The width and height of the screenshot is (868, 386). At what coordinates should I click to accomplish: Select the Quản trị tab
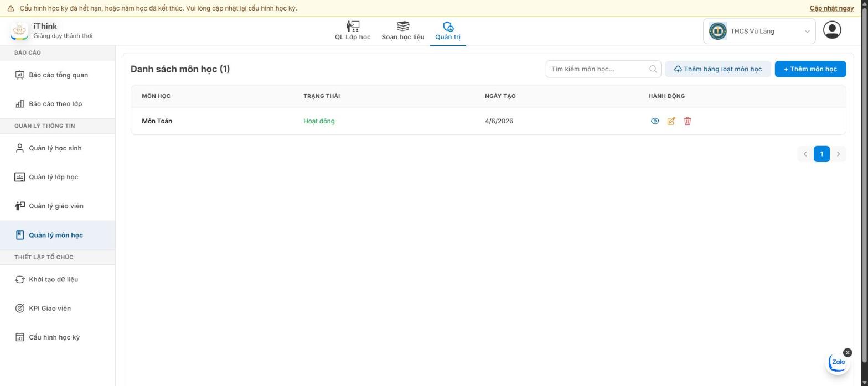click(x=448, y=31)
